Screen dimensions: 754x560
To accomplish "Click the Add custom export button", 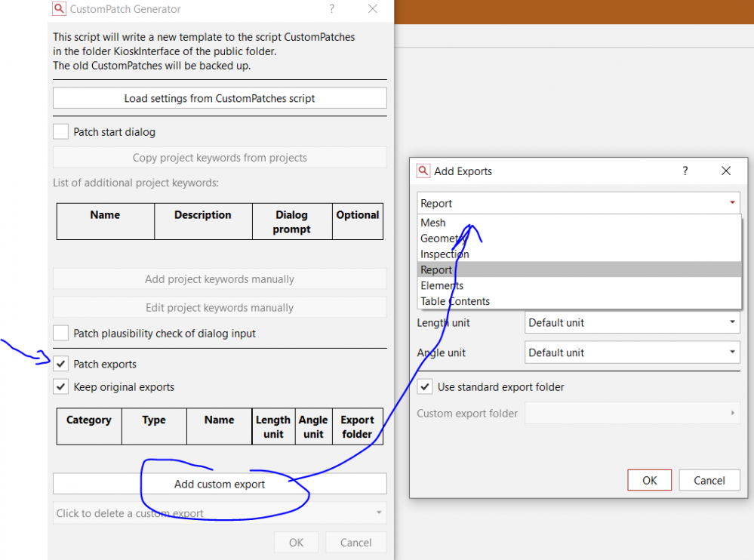I will (220, 484).
